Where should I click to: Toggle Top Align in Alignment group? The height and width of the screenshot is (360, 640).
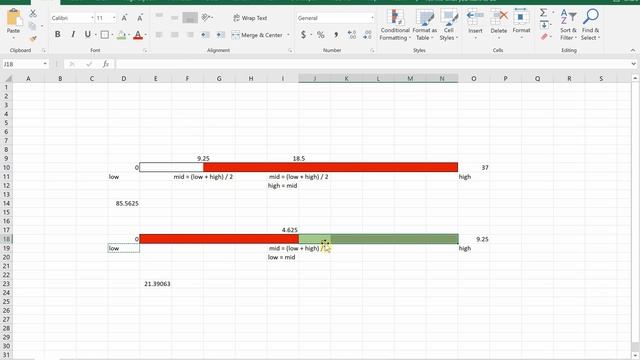tap(159, 17)
